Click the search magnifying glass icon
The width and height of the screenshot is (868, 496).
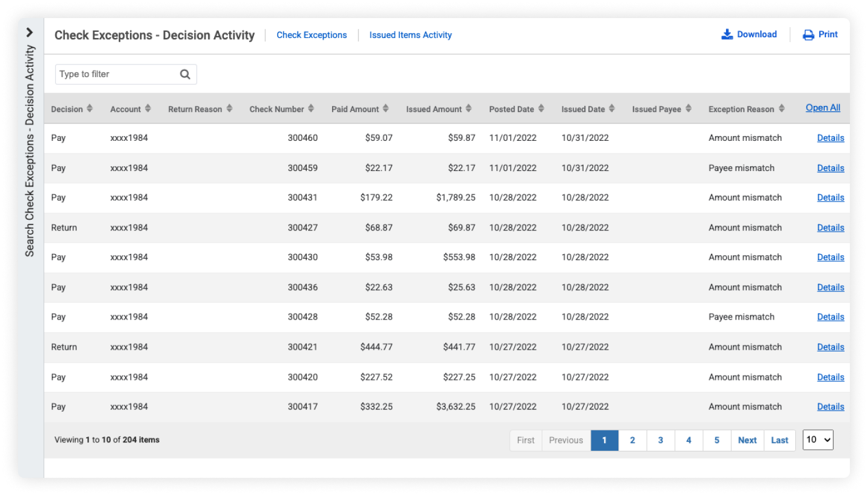185,73
